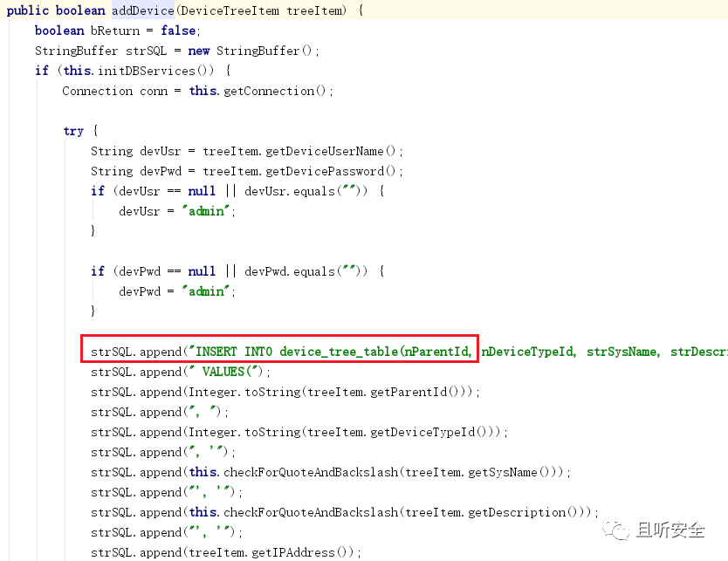728x561 pixels.
Task: Click the nDeviceTypeId column name
Action: point(528,352)
